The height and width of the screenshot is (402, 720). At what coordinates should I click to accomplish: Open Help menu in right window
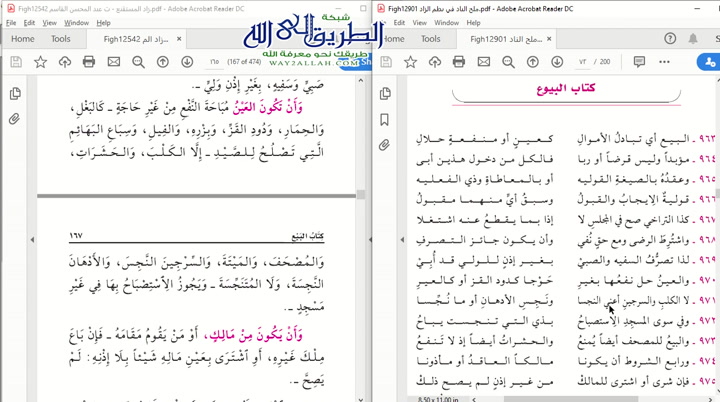473,23
